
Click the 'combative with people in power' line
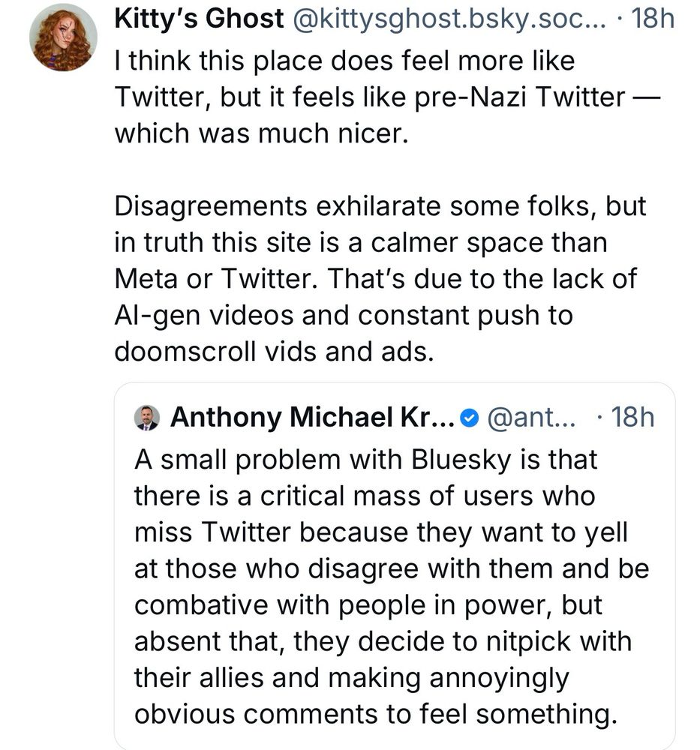368,605
